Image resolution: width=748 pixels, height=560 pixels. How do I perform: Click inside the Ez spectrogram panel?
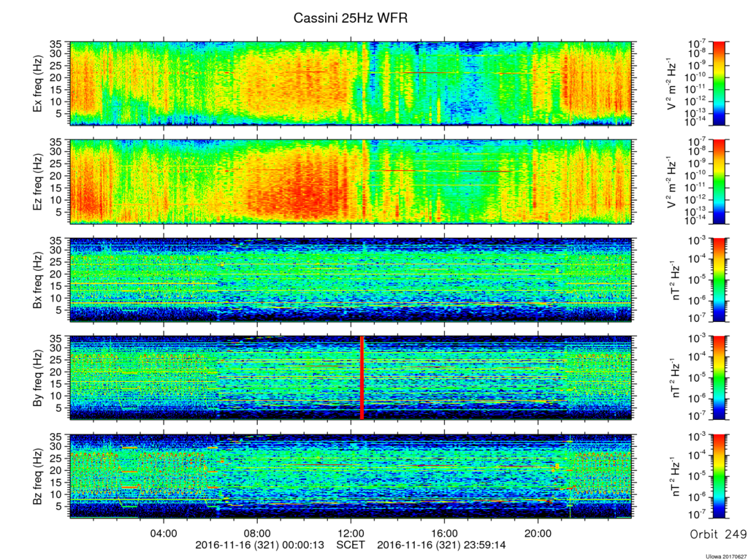pos(351,182)
